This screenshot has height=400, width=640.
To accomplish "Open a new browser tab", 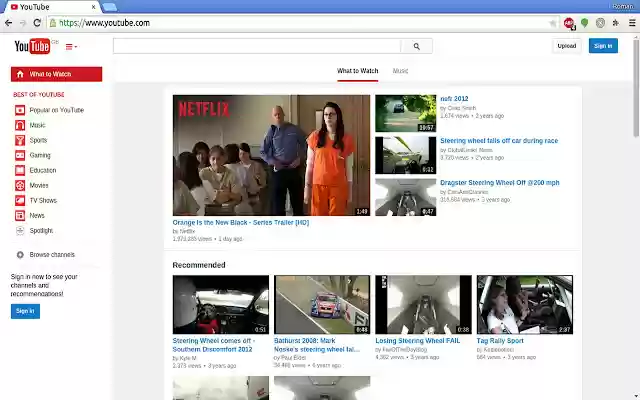I will tap(109, 7).
